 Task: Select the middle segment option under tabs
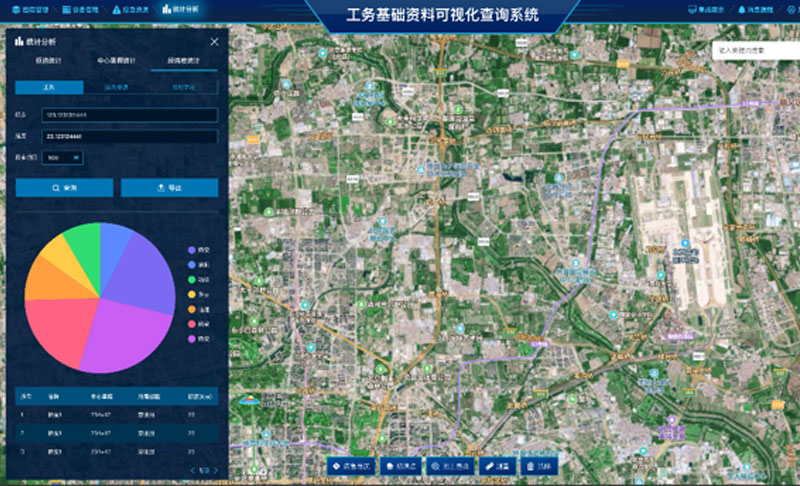116,87
